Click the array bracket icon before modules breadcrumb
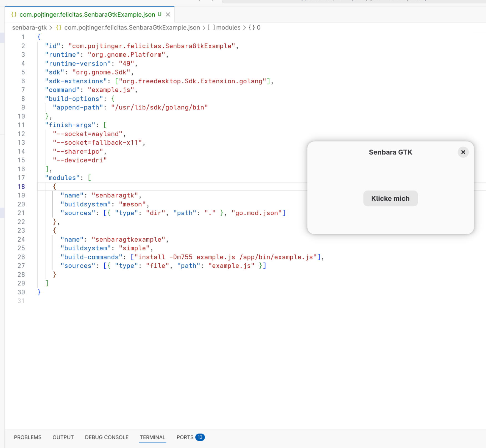Viewport: 486px width, 448px height. point(211,27)
